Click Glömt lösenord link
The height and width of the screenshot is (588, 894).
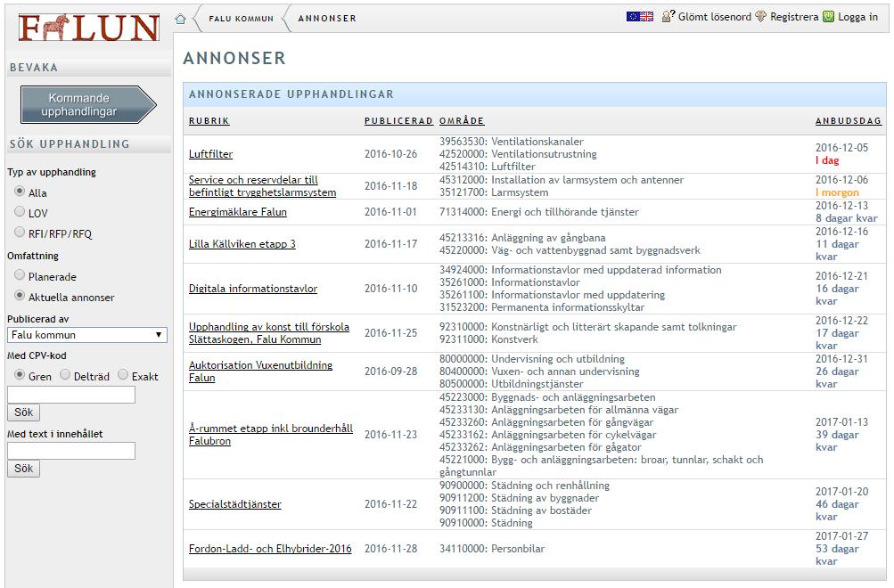pos(715,17)
